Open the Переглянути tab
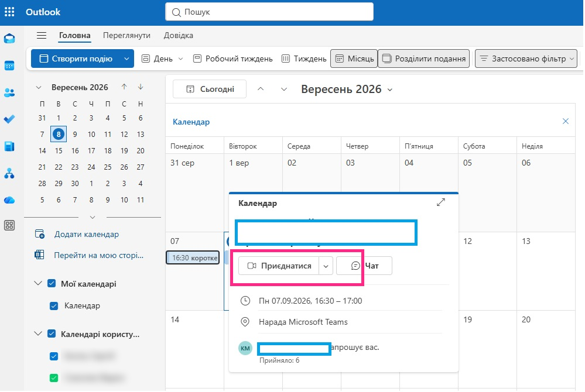Screen dimensions: 585x392 tap(126, 36)
